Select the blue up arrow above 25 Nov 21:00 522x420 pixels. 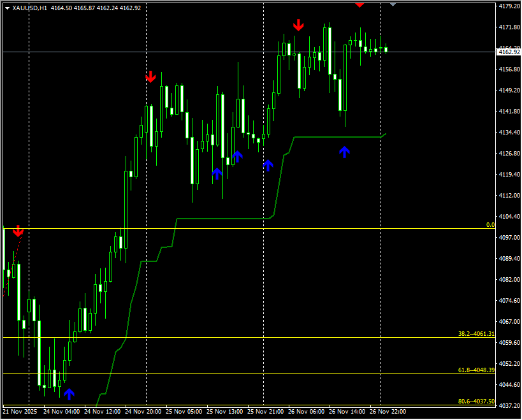tap(268, 165)
